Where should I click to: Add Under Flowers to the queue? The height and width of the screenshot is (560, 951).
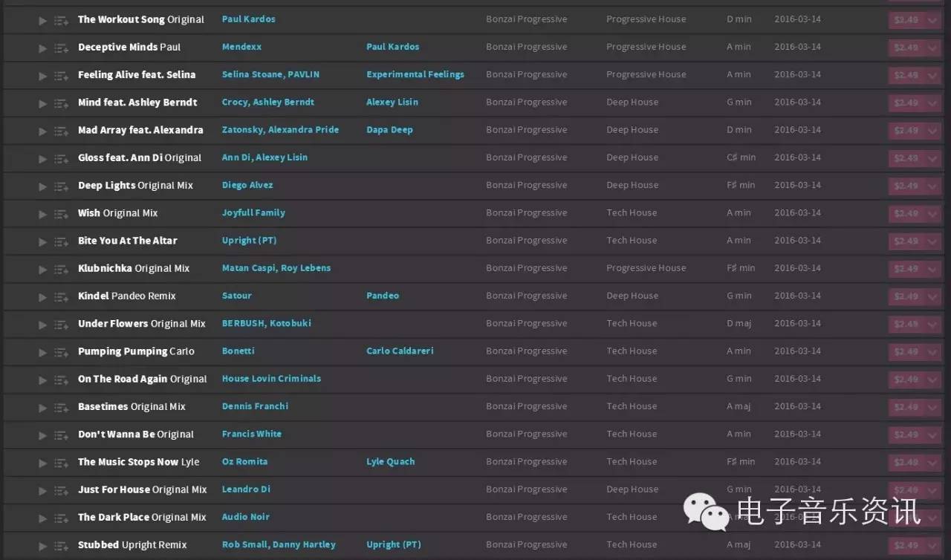point(61,325)
